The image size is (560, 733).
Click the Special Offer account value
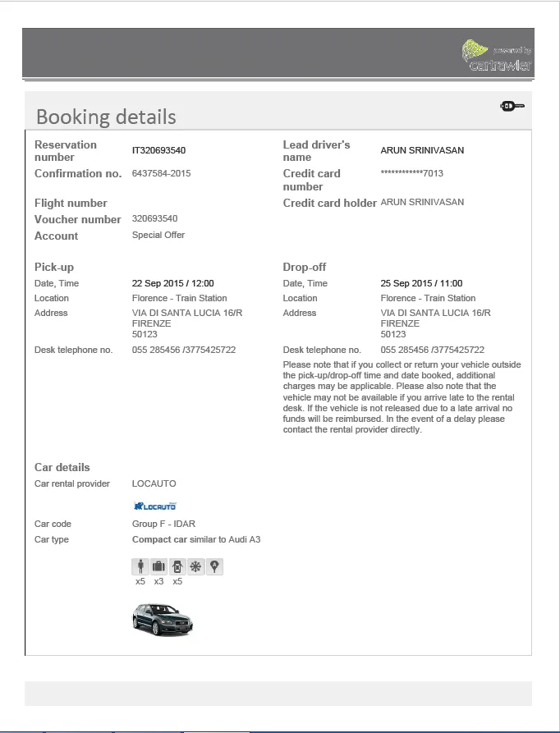coord(158,235)
